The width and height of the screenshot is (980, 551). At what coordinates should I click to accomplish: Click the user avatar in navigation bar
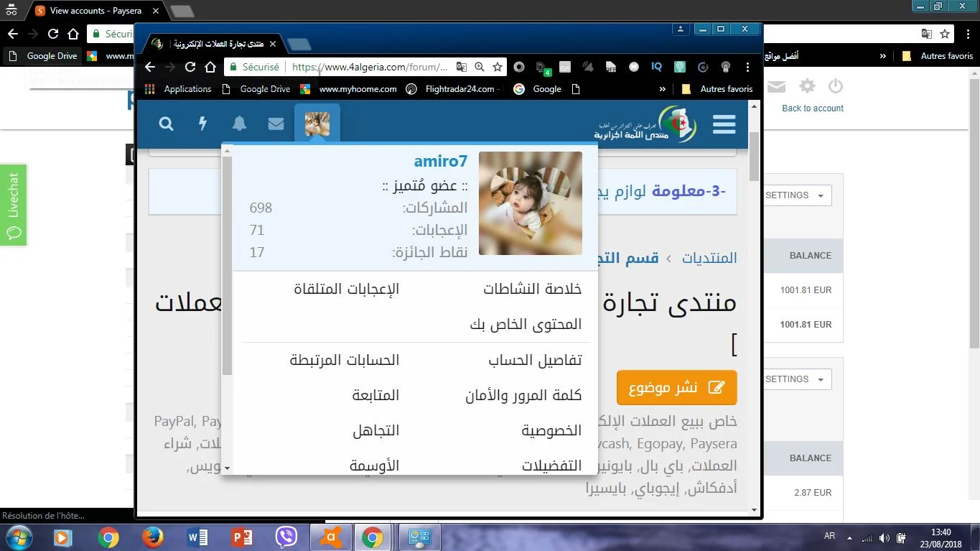tap(317, 124)
